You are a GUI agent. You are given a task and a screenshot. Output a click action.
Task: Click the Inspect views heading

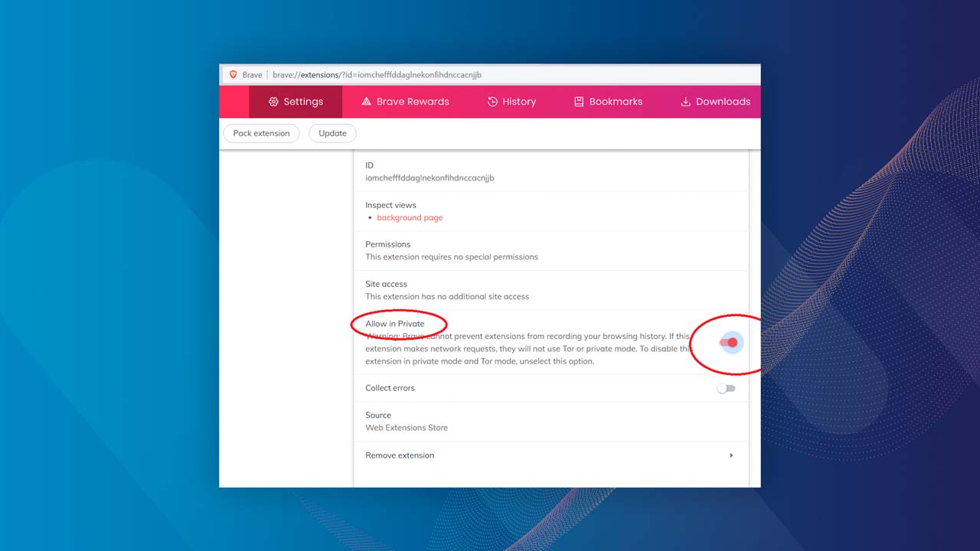point(390,205)
